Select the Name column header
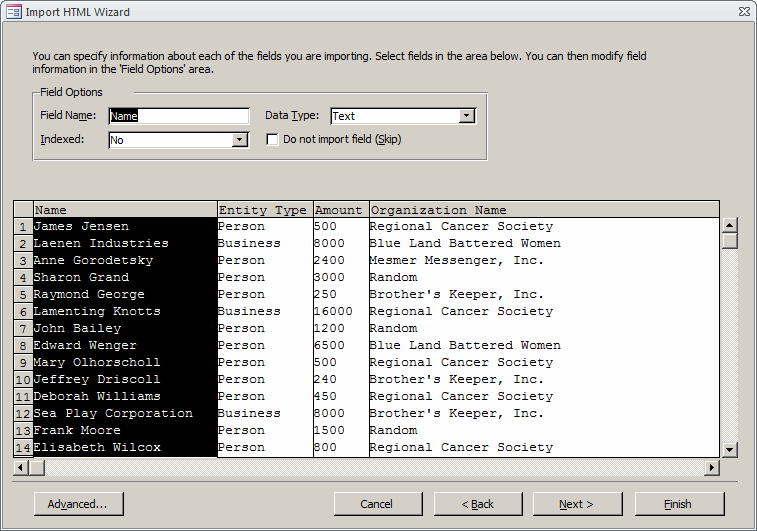The width and height of the screenshot is (757, 531). [x=124, y=210]
